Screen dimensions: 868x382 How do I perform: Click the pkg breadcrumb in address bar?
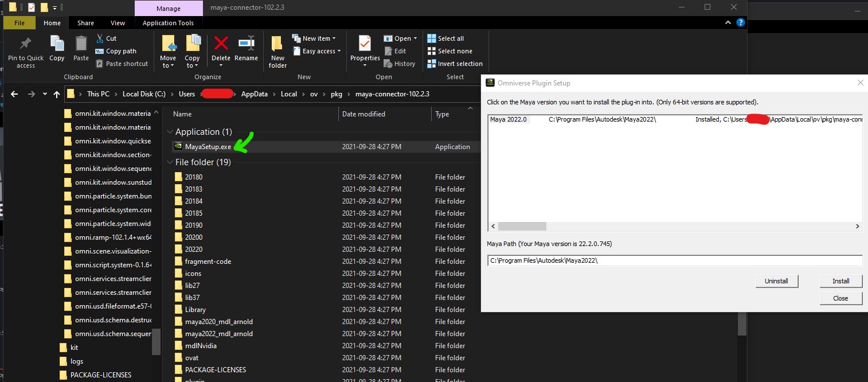click(336, 94)
